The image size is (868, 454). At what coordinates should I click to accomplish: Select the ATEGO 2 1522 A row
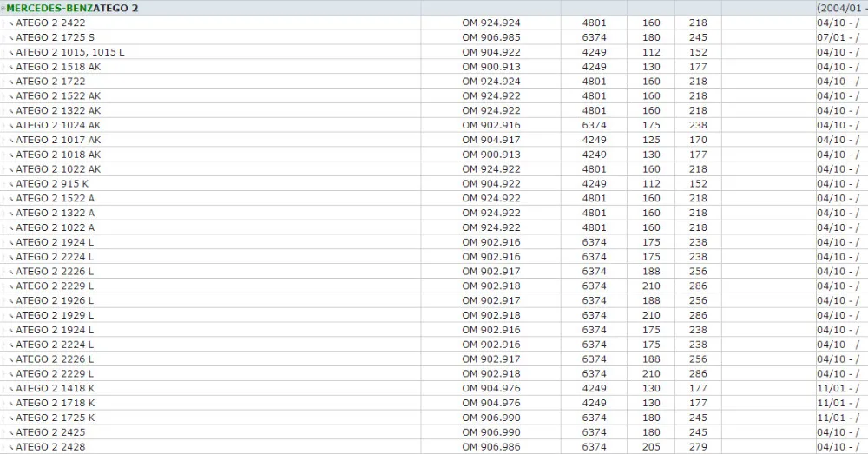(x=434, y=198)
